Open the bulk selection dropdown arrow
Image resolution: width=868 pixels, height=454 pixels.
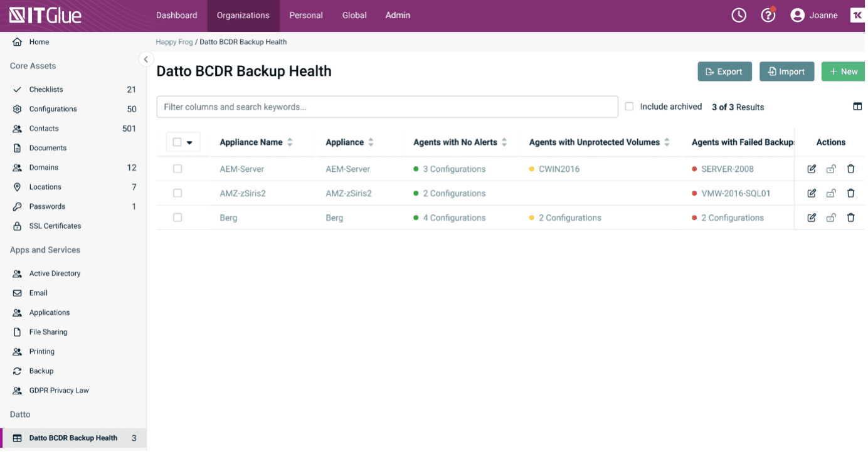tap(189, 142)
